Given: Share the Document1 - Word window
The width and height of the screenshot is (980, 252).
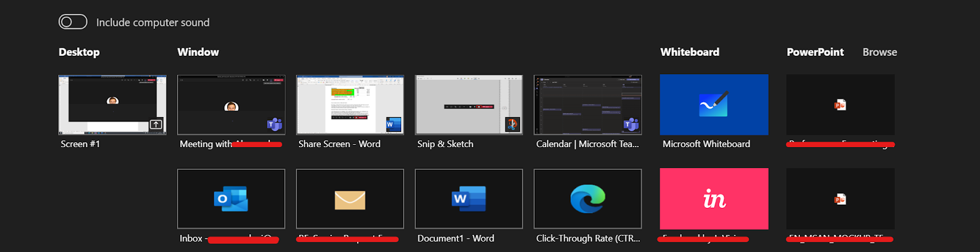Looking at the screenshot, I should click(469, 199).
